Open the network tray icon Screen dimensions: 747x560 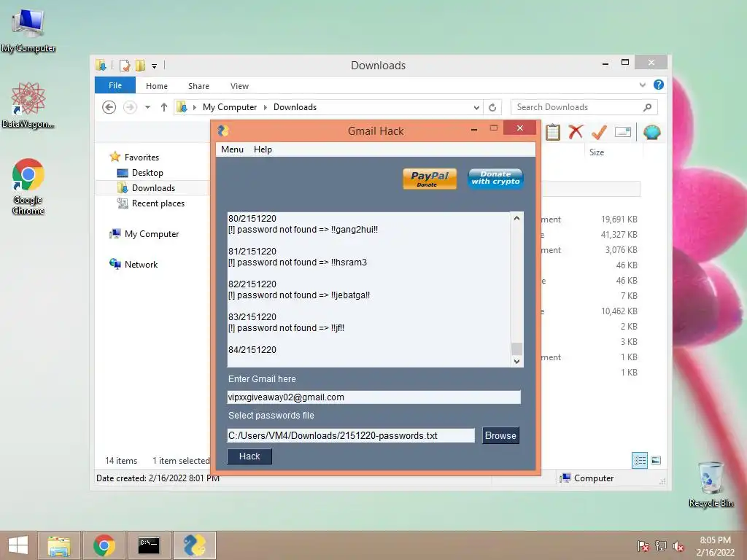click(x=661, y=546)
